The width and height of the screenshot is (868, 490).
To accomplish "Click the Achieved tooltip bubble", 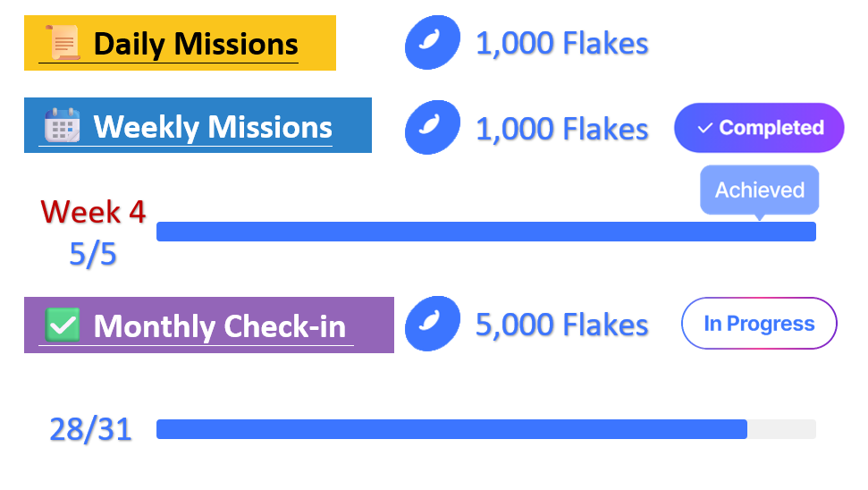I will tap(759, 190).
